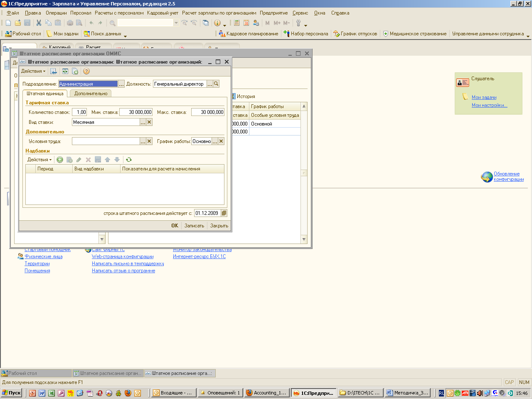
Task: Click the windows list icon in toolbar
Action: [x=206, y=23]
